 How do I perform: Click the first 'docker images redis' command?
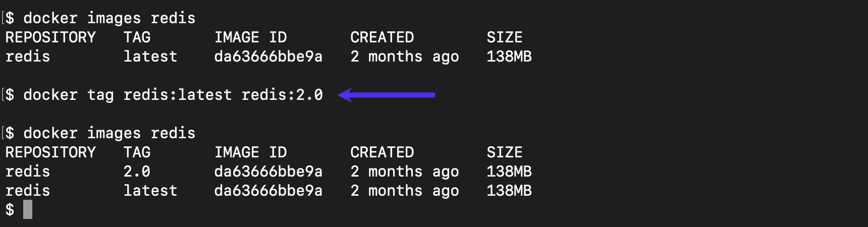pyautogui.click(x=110, y=18)
